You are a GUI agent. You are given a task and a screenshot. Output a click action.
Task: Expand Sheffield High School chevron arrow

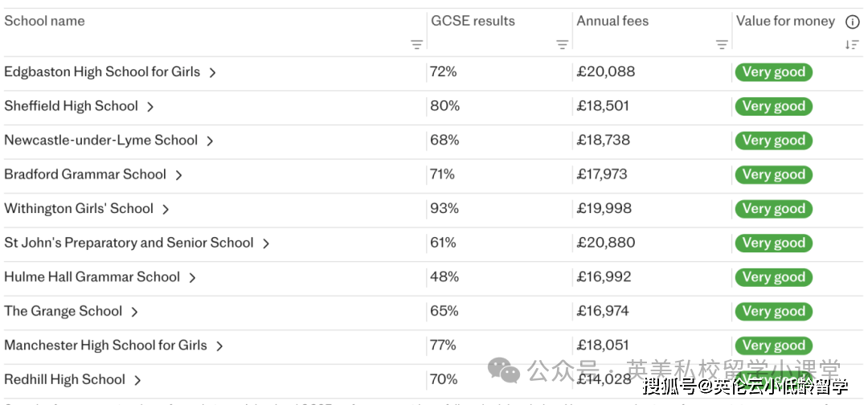(x=150, y=107)
